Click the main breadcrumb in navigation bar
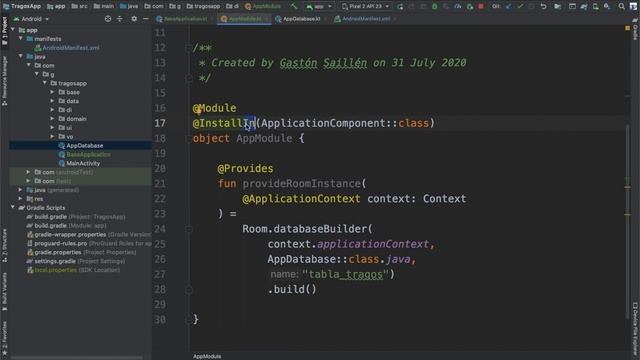This screenshot has width=640, height=360. tap(104, 6)
